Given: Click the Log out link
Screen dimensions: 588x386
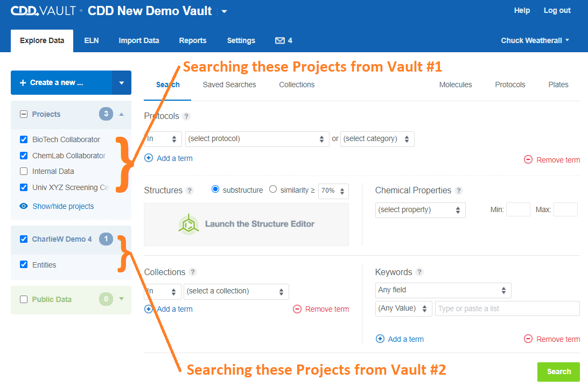Looking at the screenshot, I should (x=557, y=10).
